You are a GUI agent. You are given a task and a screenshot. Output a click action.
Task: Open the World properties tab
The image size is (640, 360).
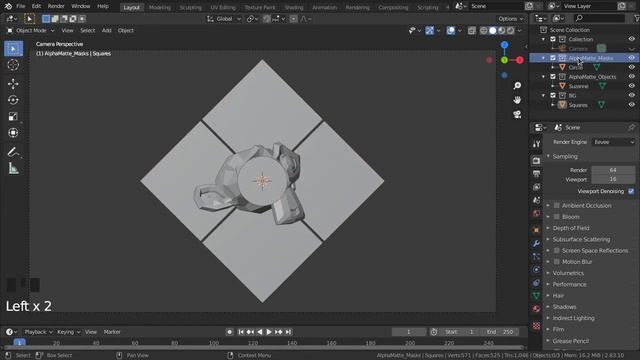536,213
